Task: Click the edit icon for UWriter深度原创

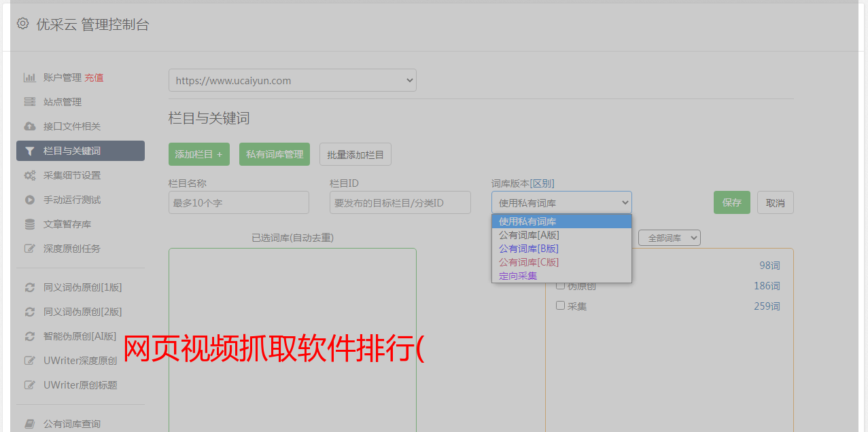Action: (30, 361)
